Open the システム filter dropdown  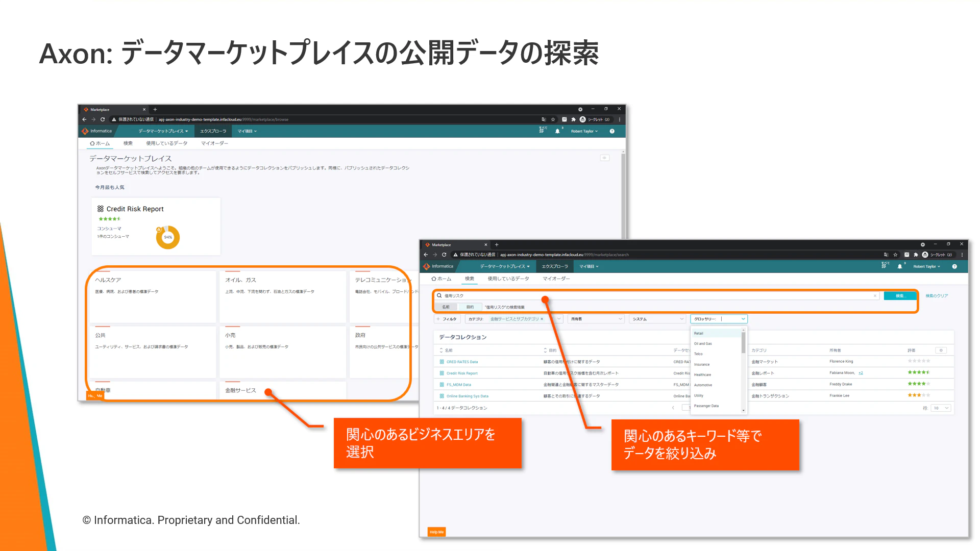[657, 319]
